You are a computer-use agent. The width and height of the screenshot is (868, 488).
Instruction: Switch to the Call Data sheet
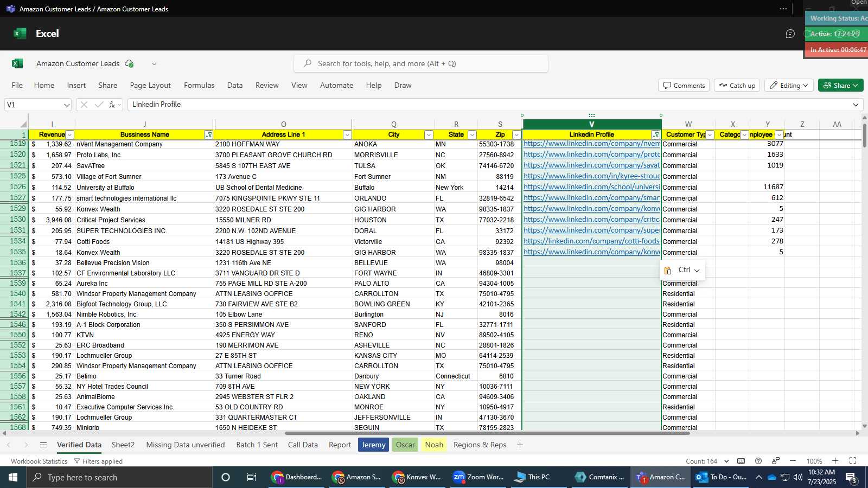(x=303, y=445)
